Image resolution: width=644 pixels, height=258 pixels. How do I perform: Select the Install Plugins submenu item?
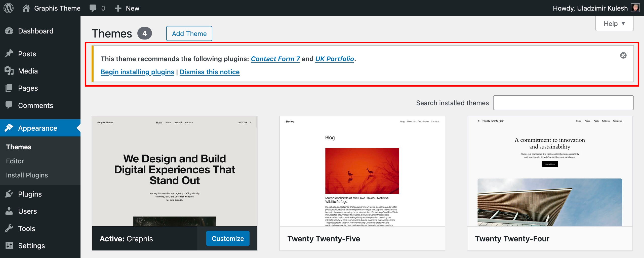pos(27,175)
